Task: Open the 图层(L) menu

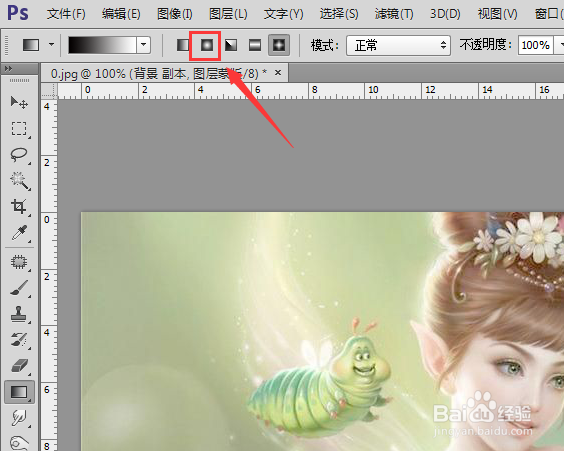Action: pyautogui.click(x=228, y=14)
